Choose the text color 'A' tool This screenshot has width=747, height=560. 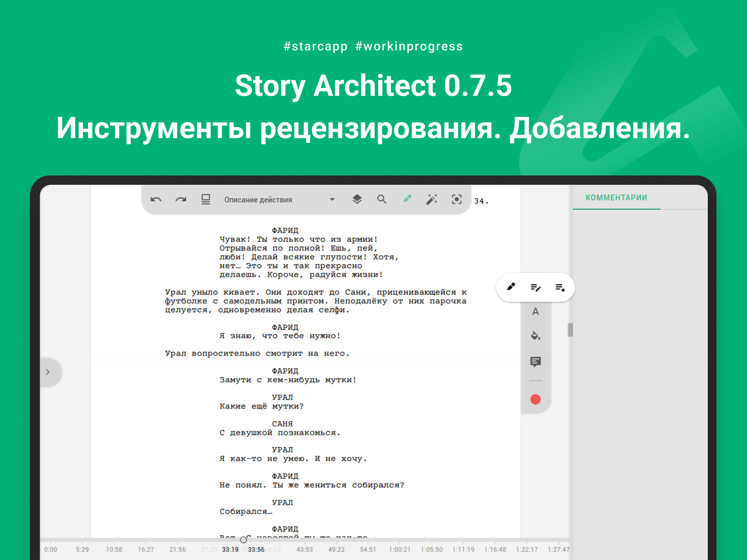[536, 311]
